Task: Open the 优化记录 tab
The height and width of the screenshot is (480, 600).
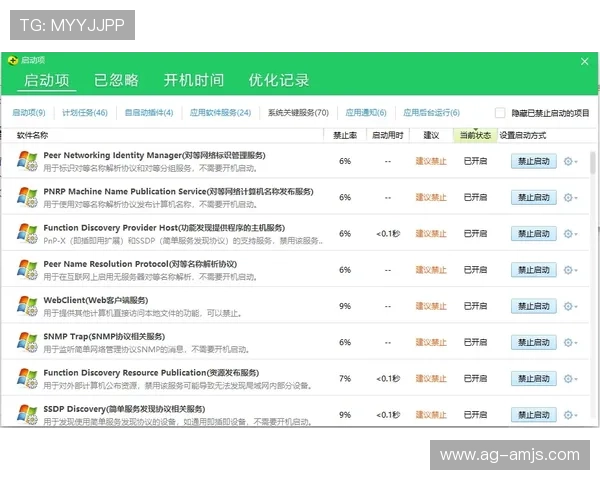Action: (x=279, y=80)
